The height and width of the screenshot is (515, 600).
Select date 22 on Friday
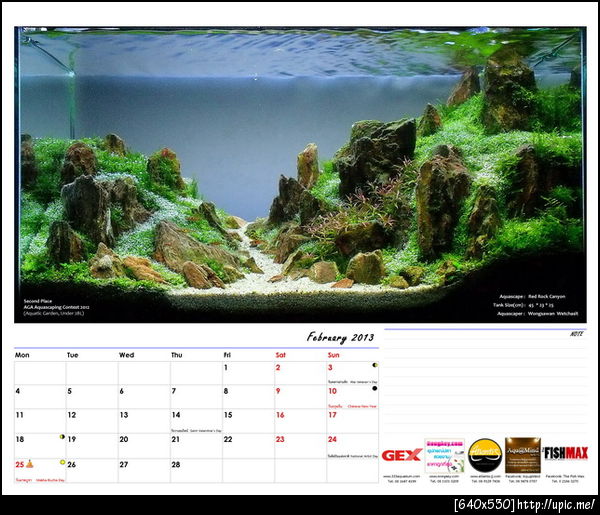pos(228,439)
